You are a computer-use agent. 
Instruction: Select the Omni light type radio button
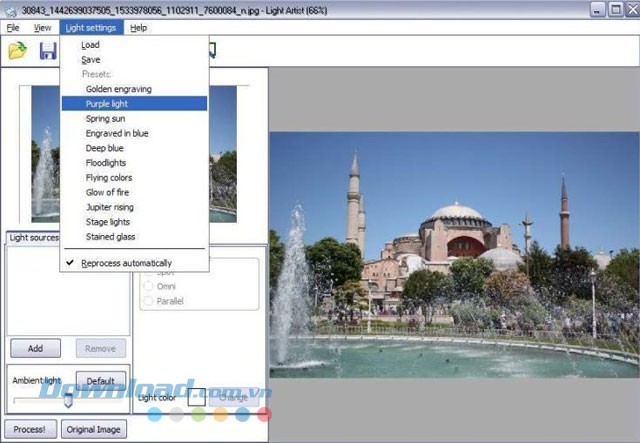point(149,285)
